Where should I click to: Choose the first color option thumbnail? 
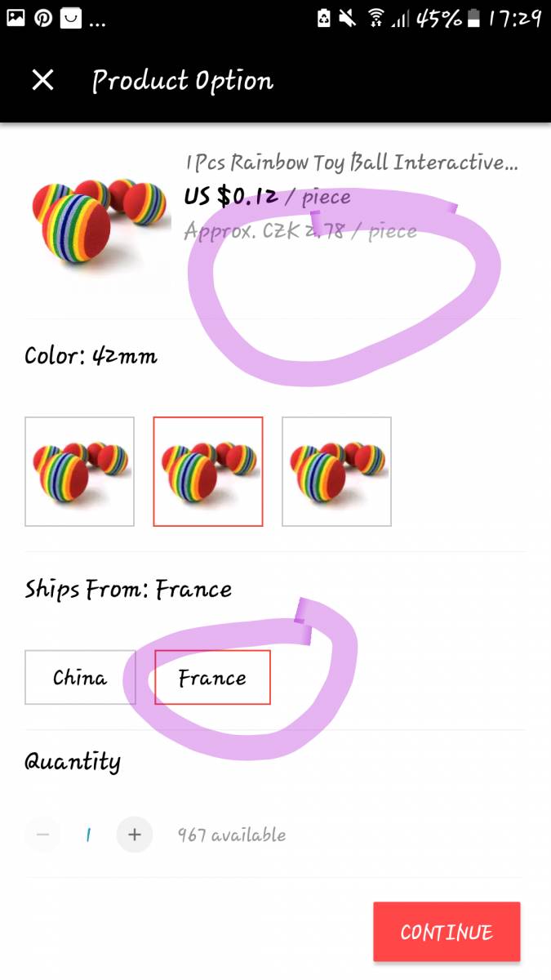pos(79,471)
